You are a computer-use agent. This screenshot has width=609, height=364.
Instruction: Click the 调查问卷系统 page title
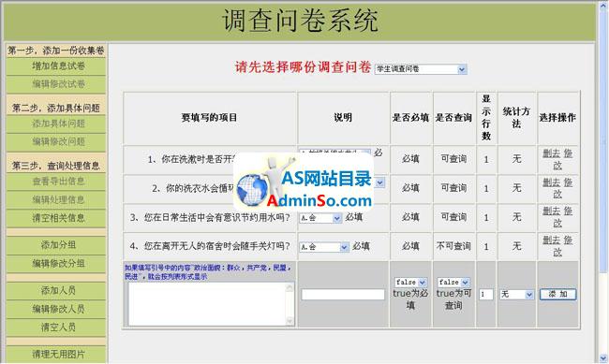(x=300, y=21)
